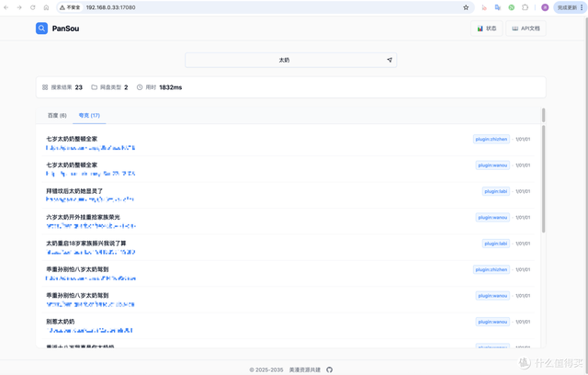Click plugin:labi tag on 太奶重启18岁 result
Screen dimensions: 588x375
click(x=495, y=244)
